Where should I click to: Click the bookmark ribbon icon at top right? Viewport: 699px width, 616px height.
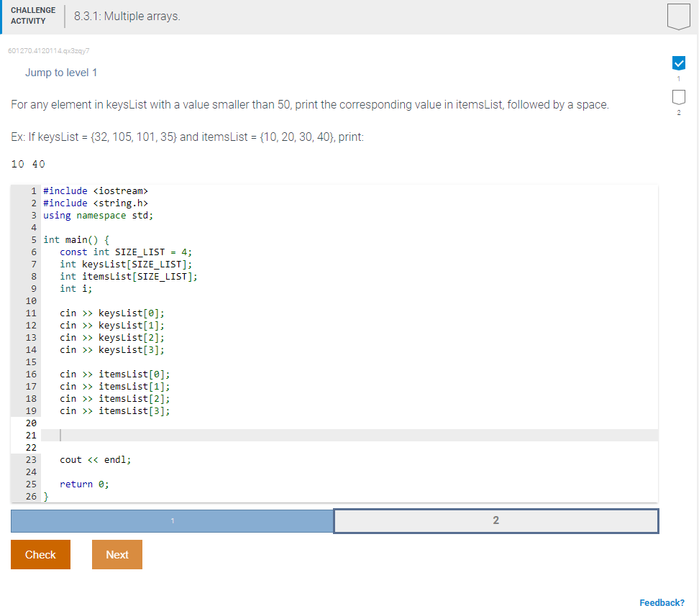click(678, 17)
